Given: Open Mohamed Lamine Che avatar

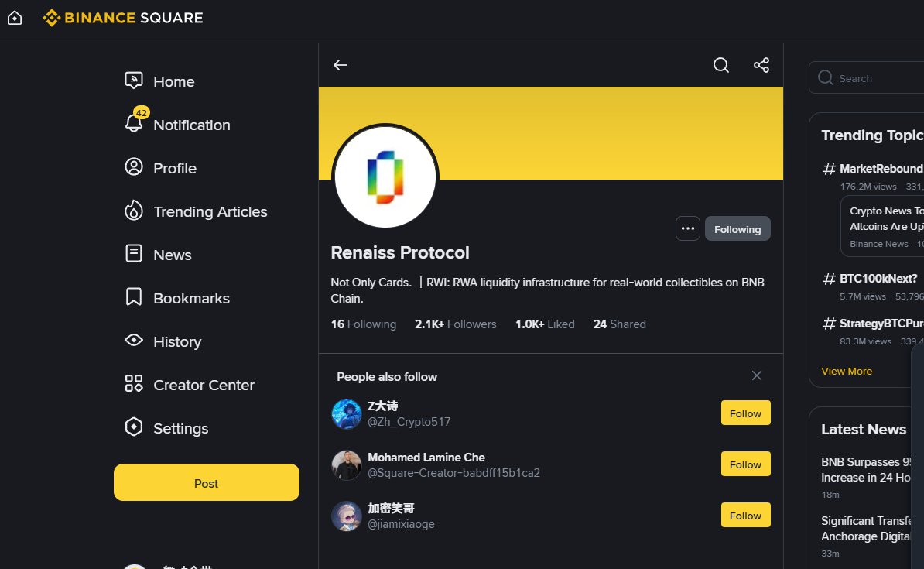Looking at the screenshot, I should coord(347,465).
